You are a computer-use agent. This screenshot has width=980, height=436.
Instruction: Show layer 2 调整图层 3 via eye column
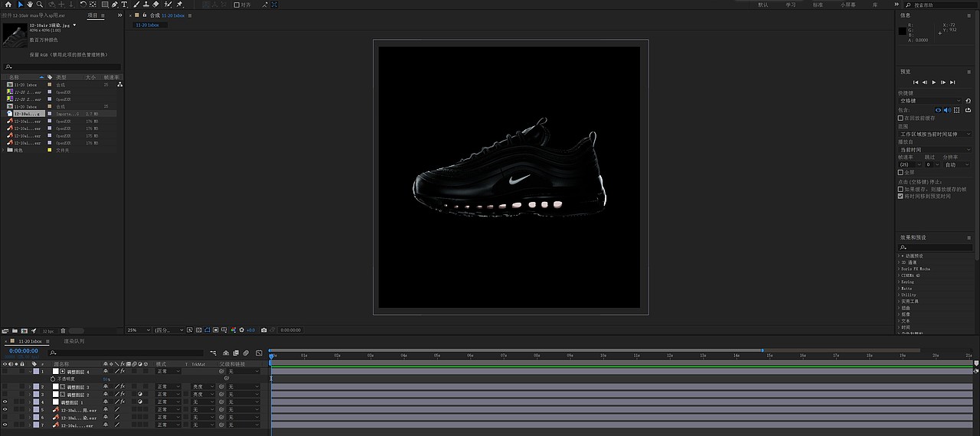[x=5, y=387]
